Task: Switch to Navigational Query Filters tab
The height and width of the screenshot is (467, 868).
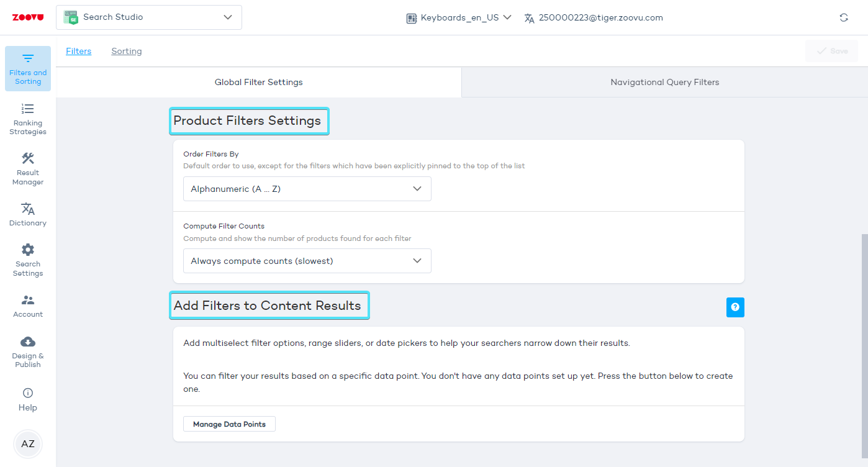Action: click(664, 81)
